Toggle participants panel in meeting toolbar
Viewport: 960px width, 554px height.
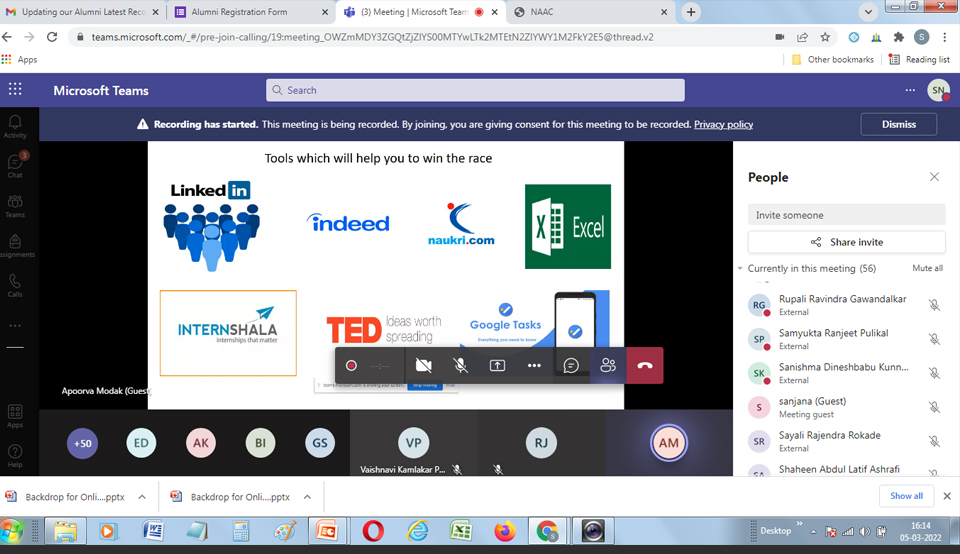coord(608,365)
